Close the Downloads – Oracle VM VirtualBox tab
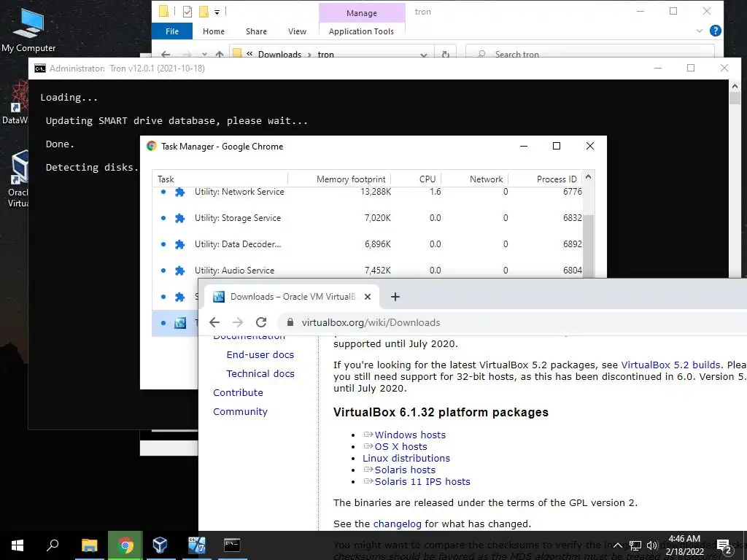 [x=368, y=297]
